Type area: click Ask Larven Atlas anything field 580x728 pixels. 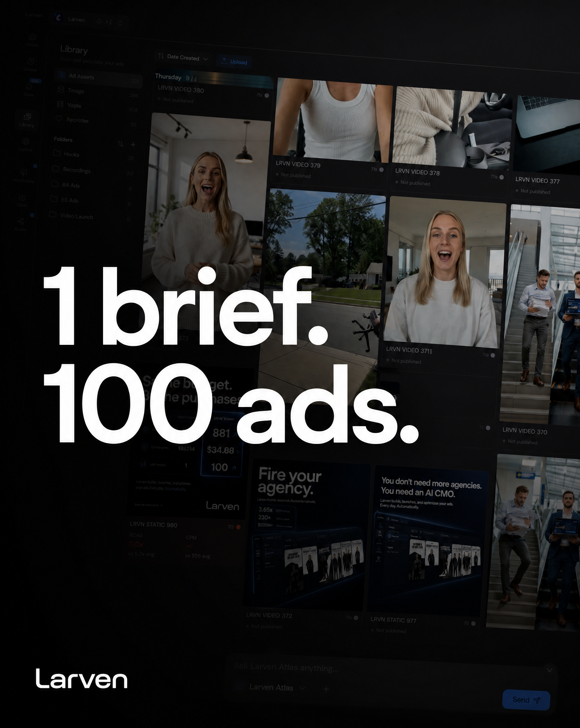click(286, 667)
